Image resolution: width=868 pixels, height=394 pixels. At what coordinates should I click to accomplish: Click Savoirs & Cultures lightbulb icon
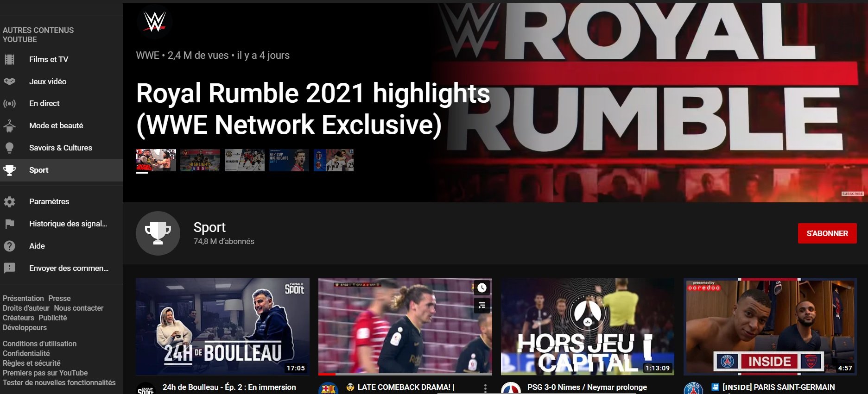[x=9, y=148]
